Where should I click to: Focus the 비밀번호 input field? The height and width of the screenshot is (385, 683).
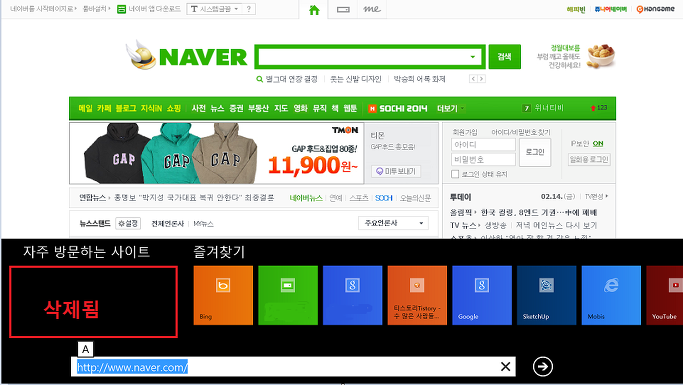(483, 159)
